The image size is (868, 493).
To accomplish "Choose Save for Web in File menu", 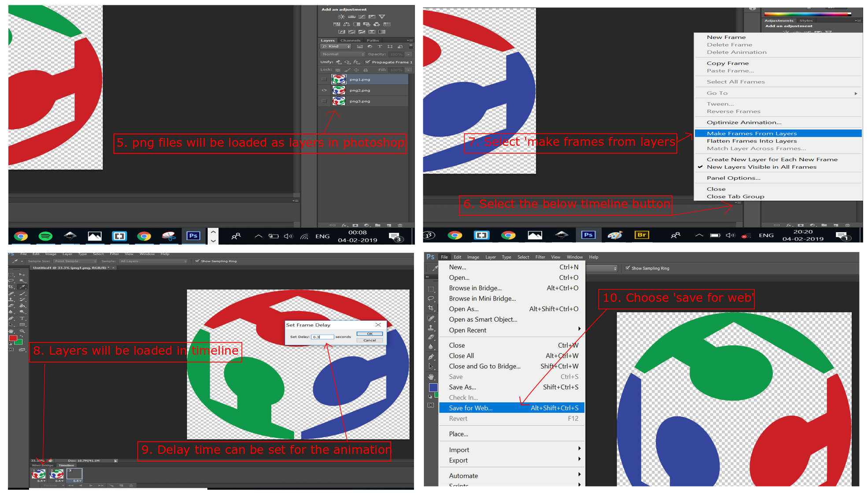I will (470, 408).
